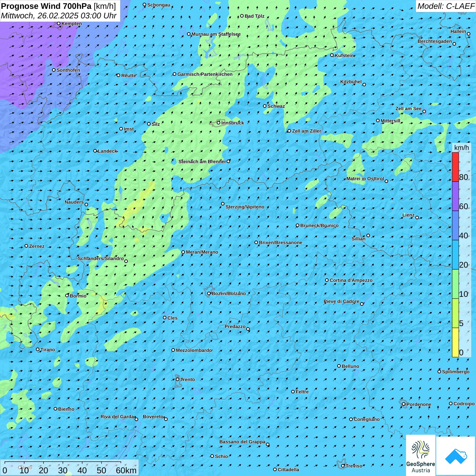The image size is (476, 476).
Task: Click the 'Modell: C-LAEF' label
Action: pyautogui.click(x=445, y=6)
